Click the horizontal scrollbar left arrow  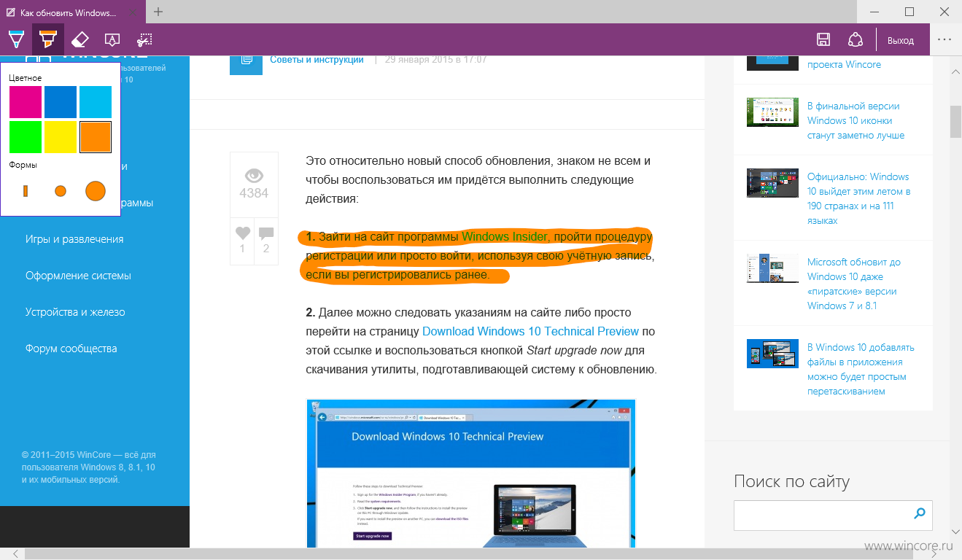[15, 554]
